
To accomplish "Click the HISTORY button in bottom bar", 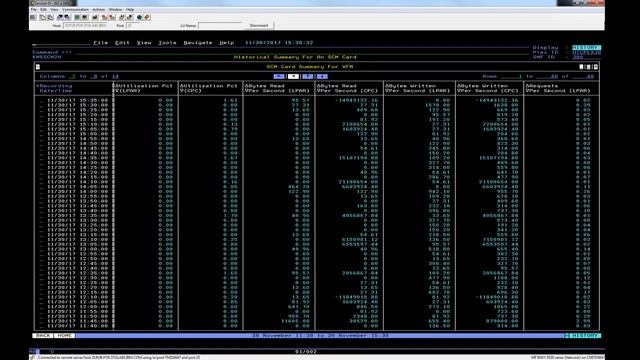I will coord(583,336).
